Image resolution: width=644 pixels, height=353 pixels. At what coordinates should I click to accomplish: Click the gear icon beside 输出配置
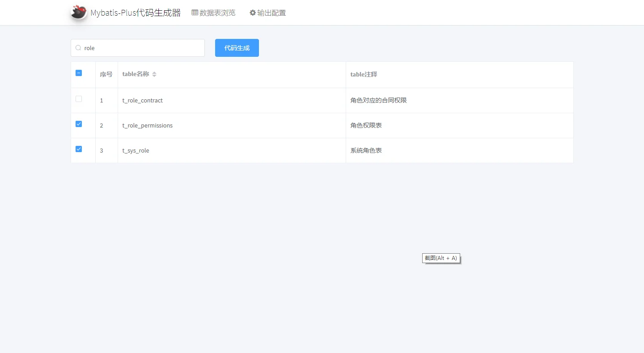point(253,13)
